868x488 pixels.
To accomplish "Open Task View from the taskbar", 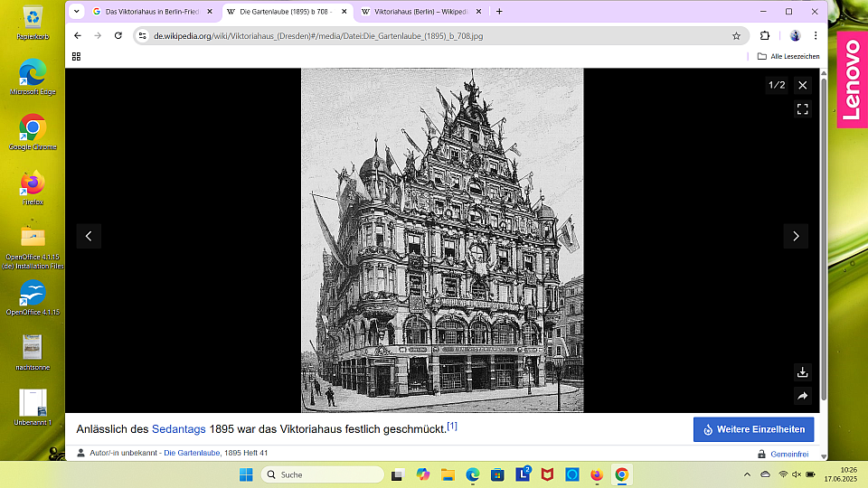I will point(397,474).
